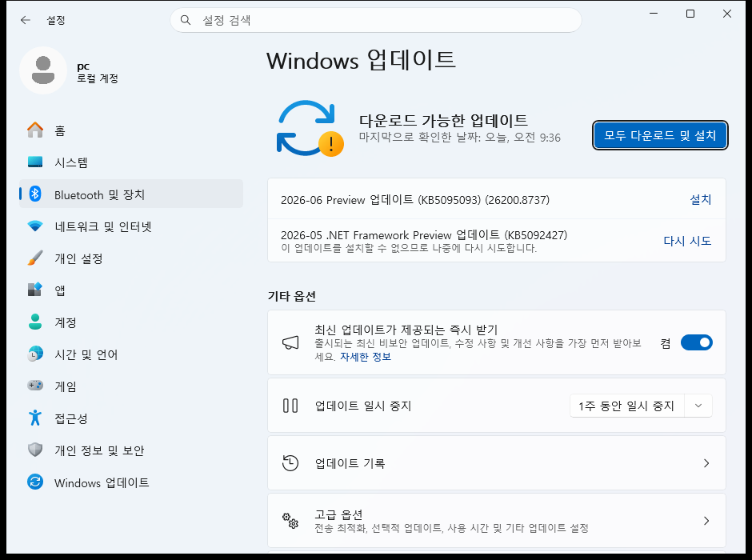This screenshot has width=752, height=560.
Task: Open 개인 정보 및 보안
Action: click(x=131, y=450)
